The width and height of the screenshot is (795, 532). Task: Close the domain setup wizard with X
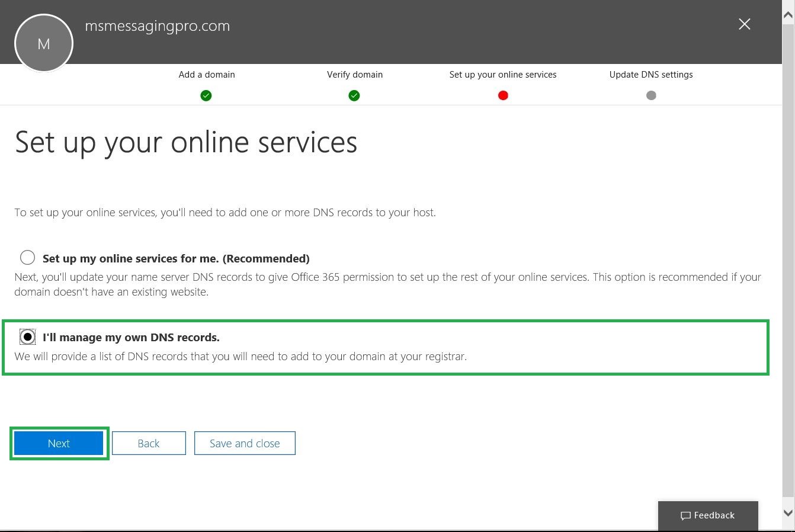click(744, 24)
